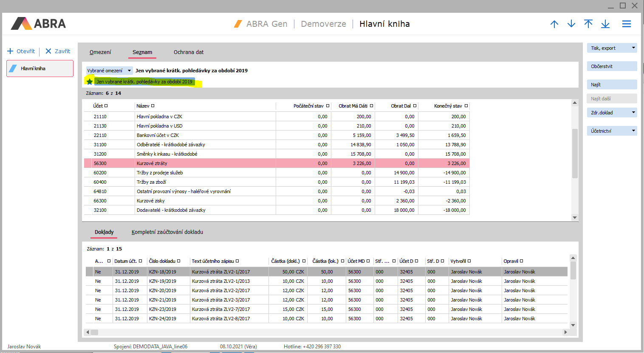644x353 pixels.
Task: Open the hamburger menu icon
Action: [x=627, y=24]
